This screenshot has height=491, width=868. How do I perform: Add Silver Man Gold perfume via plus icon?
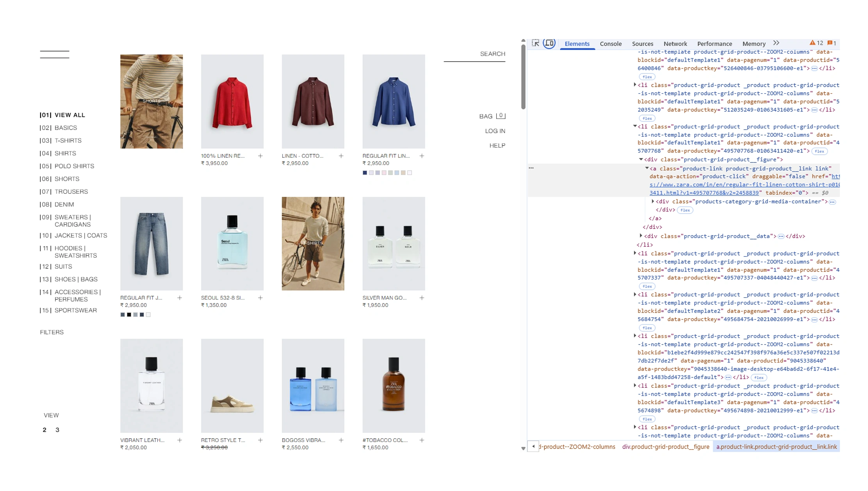(422, 298)
